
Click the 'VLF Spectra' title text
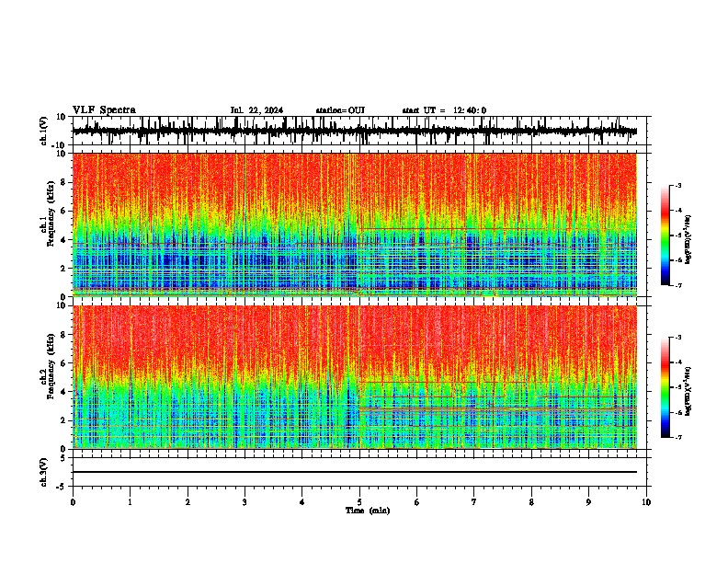(x=104, y=110)
